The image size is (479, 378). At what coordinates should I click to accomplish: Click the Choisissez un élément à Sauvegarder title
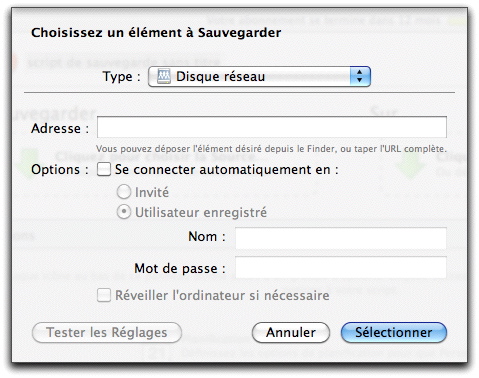click(156, 33)
